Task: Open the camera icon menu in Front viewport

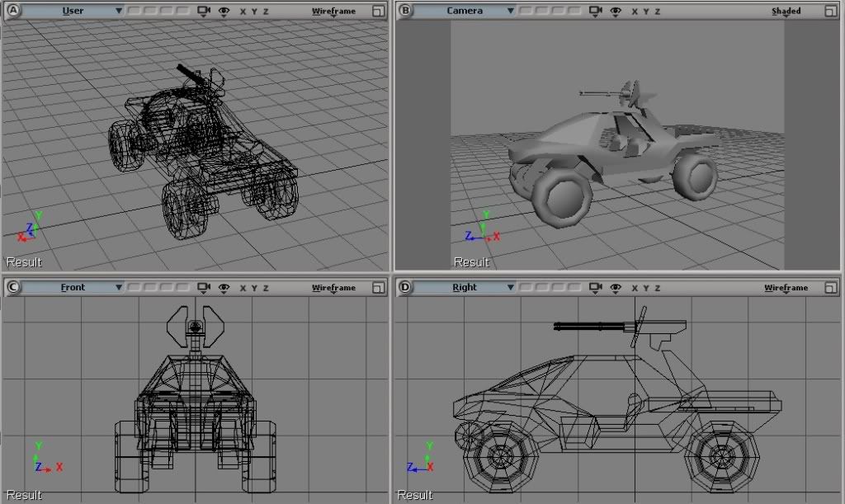Action: 204,288
